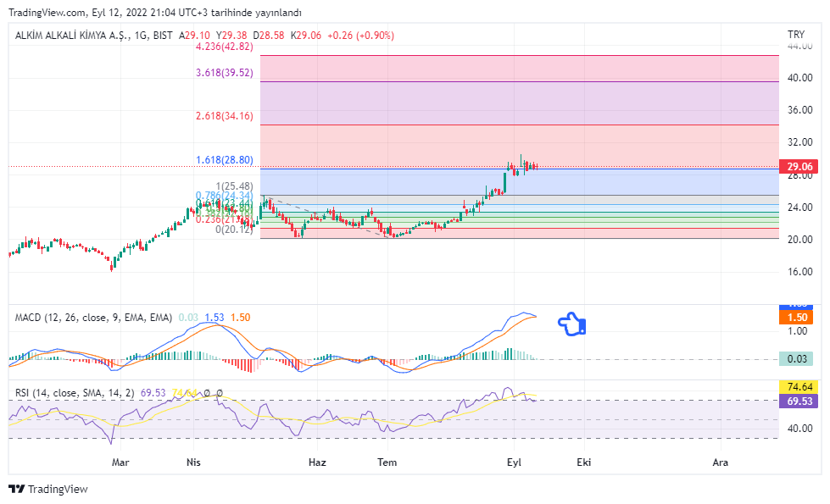Click the 1.00 label on MACD axis
Viewport: 830px width, 504px height.
pos(797,331)
